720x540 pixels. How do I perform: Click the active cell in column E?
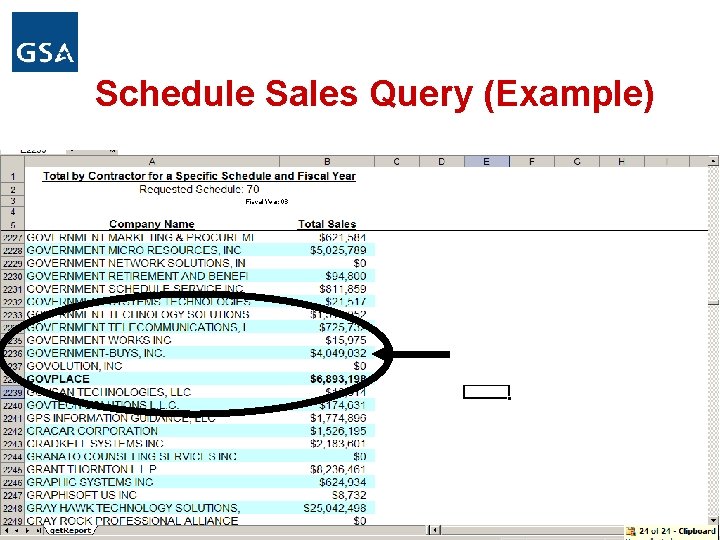coord(487,392)
